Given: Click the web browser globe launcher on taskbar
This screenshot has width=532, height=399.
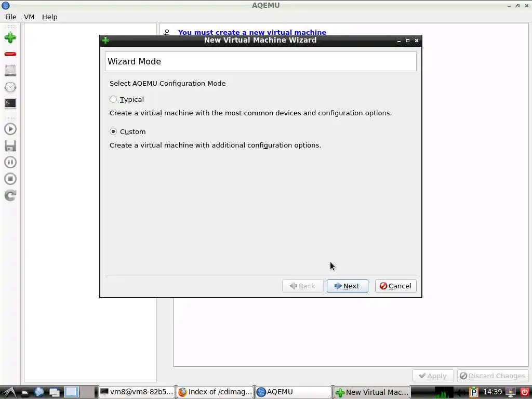Looking at the screenshot, I should coord(39,392).
